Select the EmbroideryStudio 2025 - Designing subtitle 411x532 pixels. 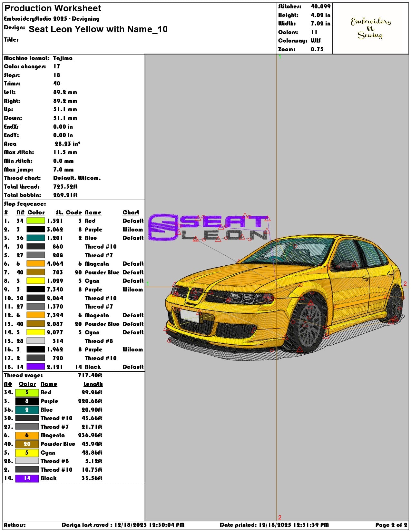(52, 19)
